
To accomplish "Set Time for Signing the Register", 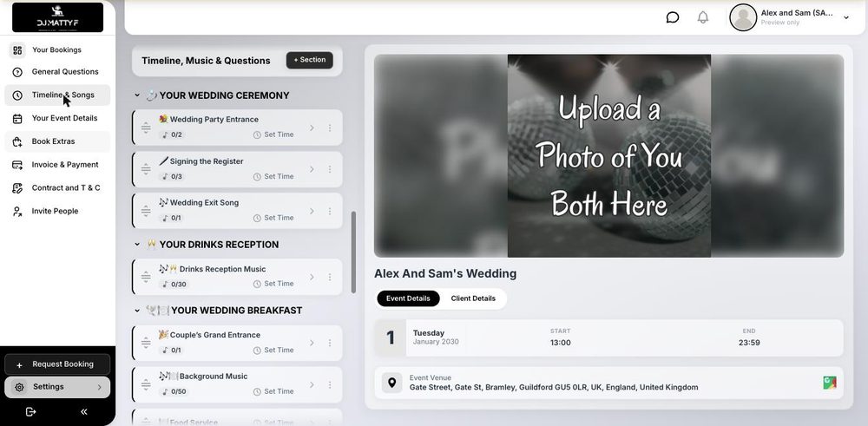I will [x=273, y=177].
